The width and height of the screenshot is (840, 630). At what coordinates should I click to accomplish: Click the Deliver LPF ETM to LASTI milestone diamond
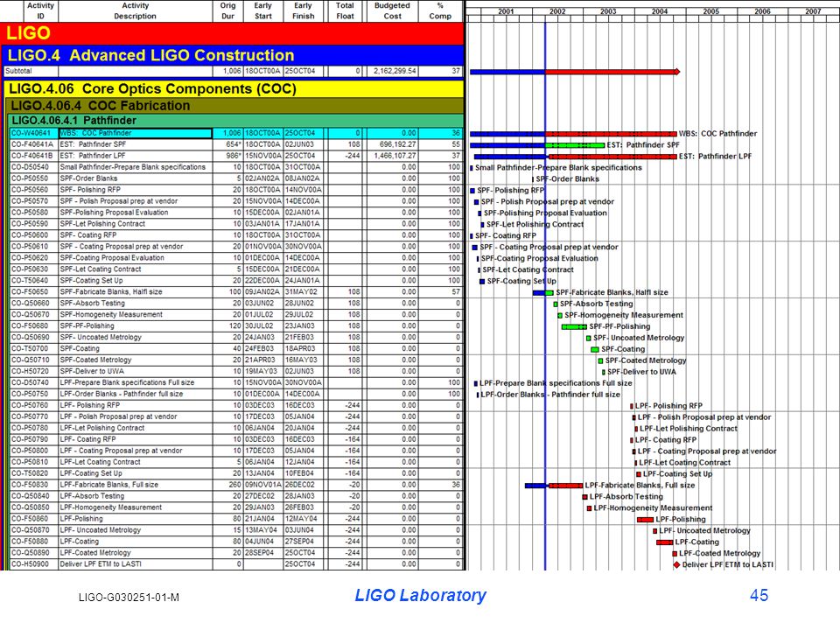676,564
